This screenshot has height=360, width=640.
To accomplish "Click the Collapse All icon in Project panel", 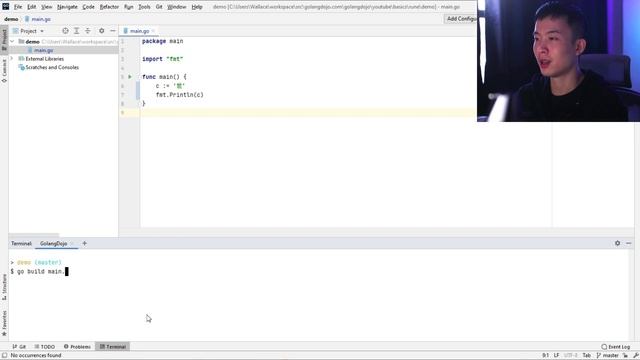I will click(87, 31).
